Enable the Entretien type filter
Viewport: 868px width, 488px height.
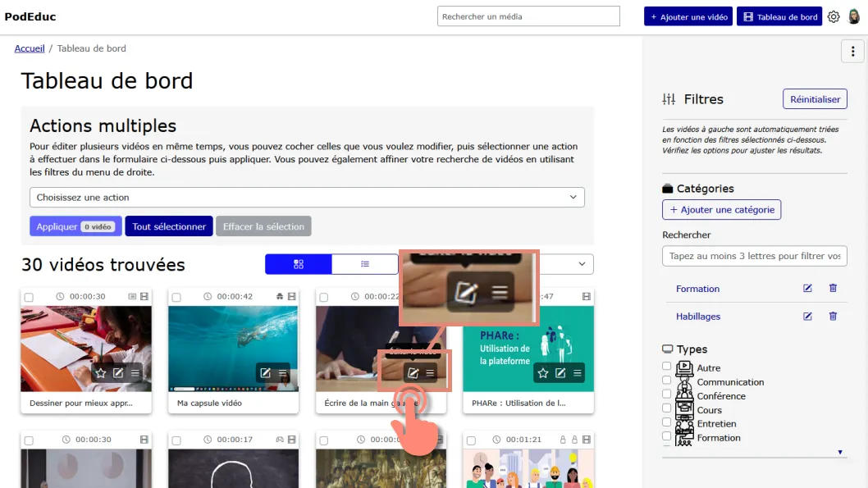tap(666, 422)
